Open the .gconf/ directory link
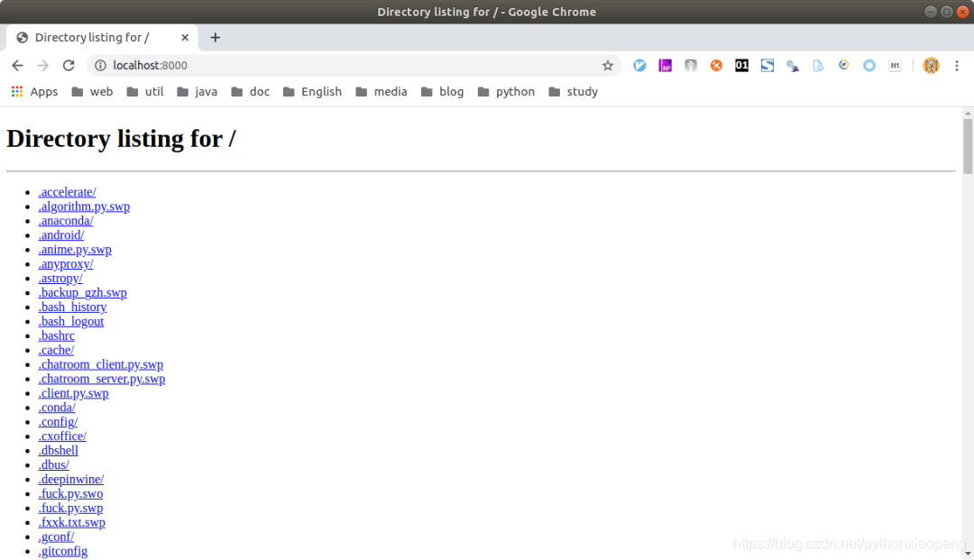Image resolution: width=974 pixels, height=560 pixels. coord(56,537)
